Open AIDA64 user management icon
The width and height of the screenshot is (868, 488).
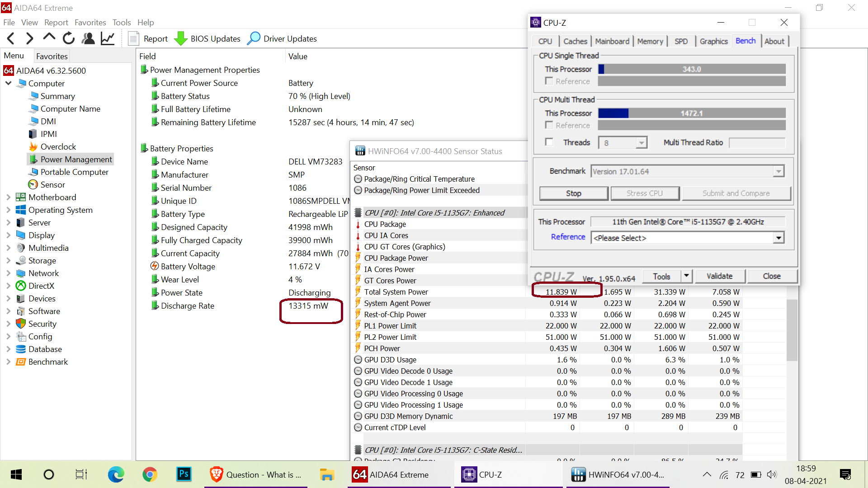tap(88, 38)
